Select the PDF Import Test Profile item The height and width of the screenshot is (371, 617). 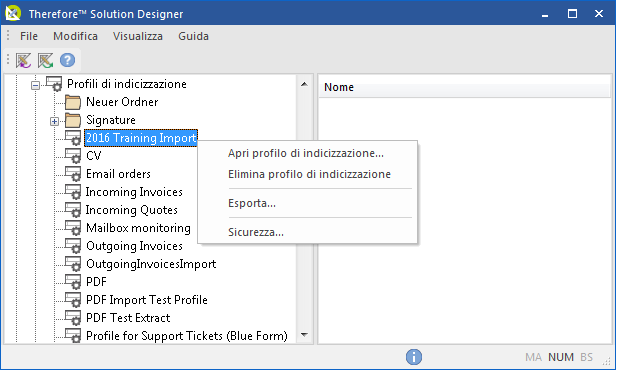point(147,300)
